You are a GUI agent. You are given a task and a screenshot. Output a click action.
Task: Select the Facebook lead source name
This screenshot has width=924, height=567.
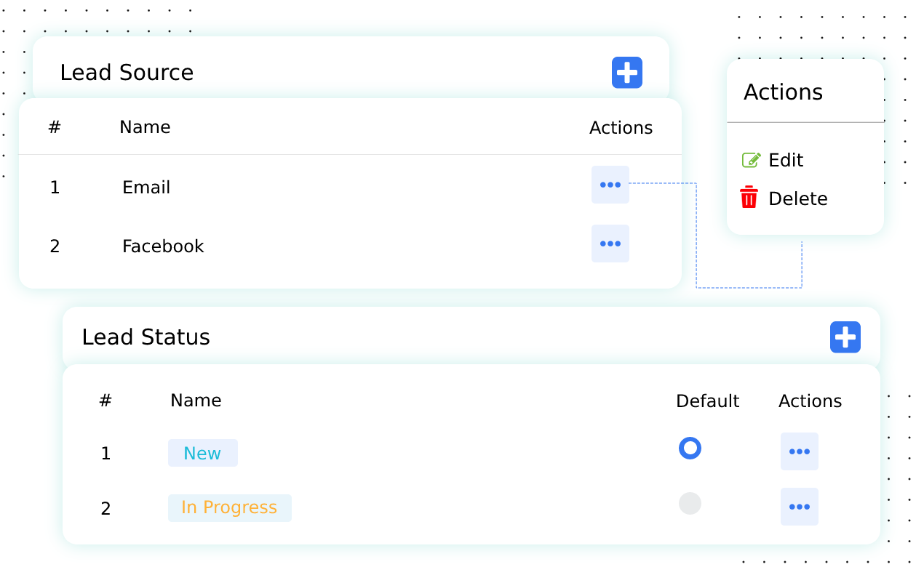(x=163, y=246)
